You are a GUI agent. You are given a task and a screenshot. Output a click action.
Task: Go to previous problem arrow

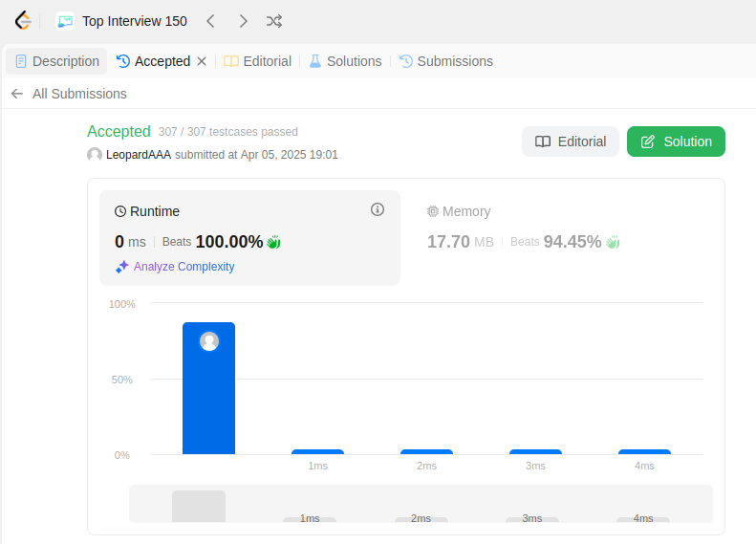coord(210,21)
